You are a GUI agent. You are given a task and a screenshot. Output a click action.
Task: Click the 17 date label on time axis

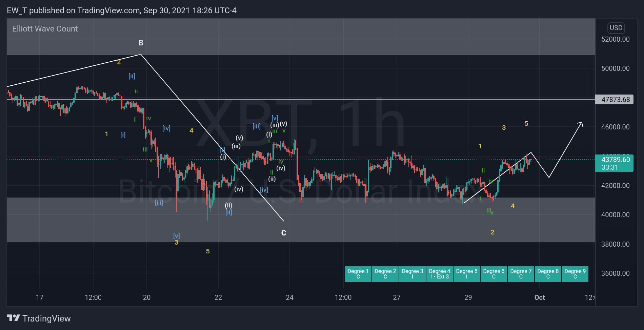click(40, 297)
